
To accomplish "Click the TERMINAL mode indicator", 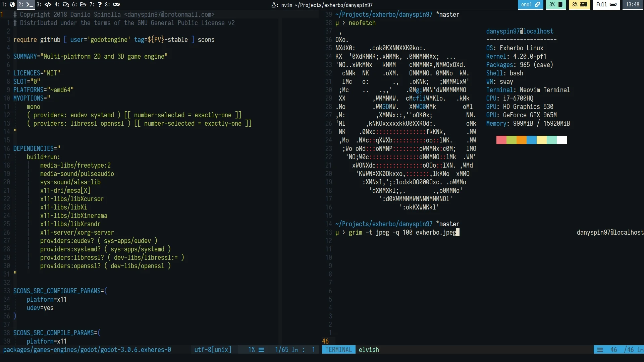I will pyautogui.click(x=339, y=350).
